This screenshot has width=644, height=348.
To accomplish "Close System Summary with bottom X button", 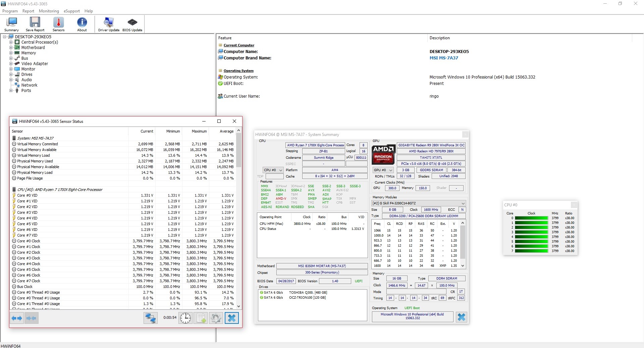I will point(462,317).
